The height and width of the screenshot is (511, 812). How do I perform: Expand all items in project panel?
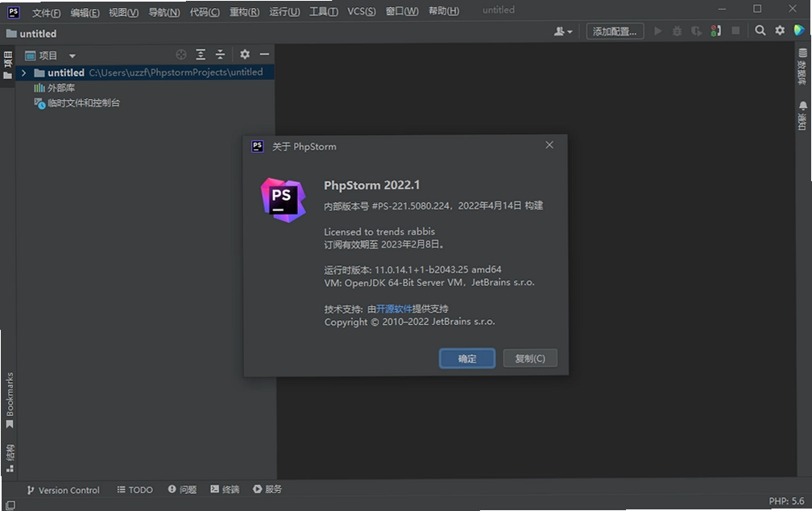pos(201,55)
